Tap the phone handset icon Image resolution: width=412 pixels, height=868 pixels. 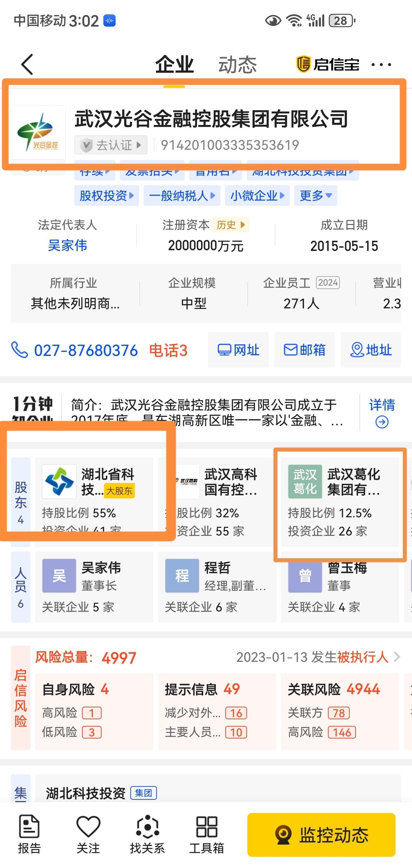[20, 350]
